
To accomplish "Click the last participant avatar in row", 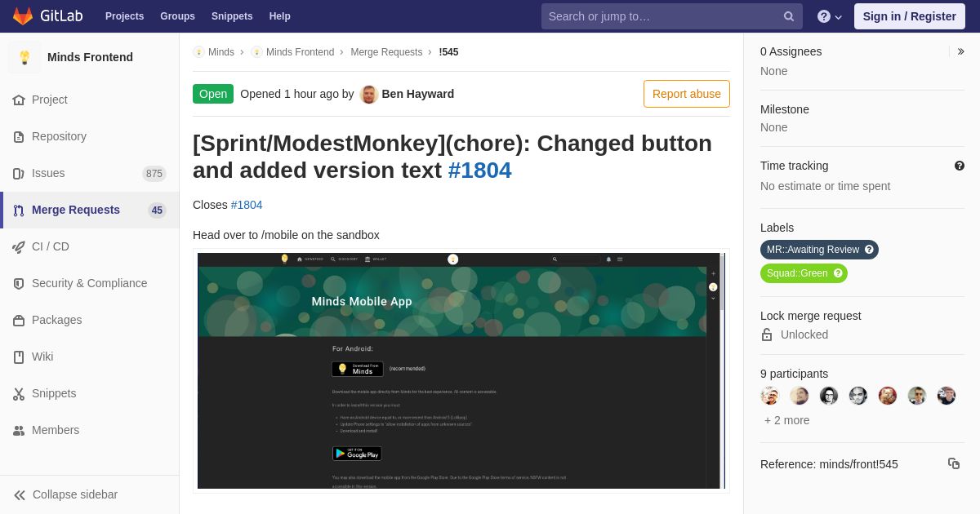I will (x=947, y=396).
